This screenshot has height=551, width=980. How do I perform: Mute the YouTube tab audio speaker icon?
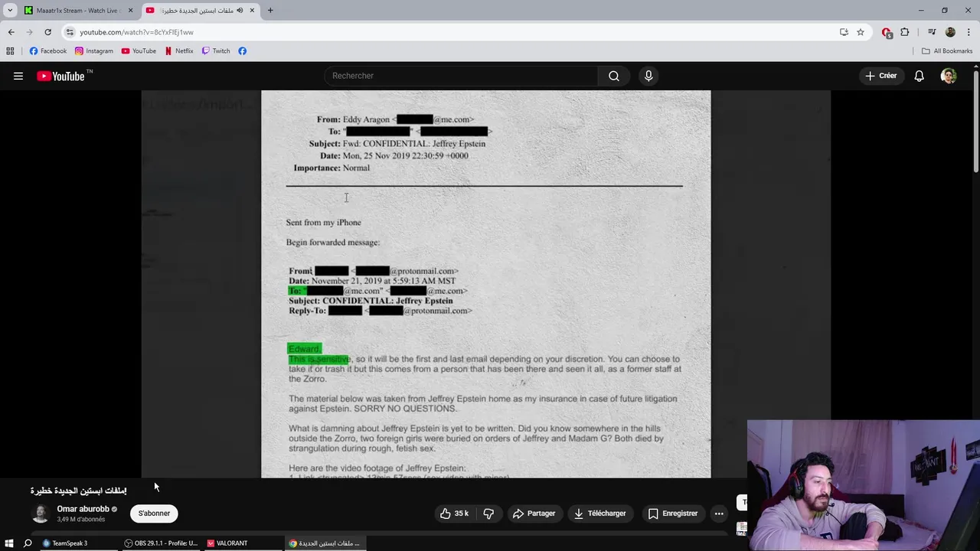(240, 11)
